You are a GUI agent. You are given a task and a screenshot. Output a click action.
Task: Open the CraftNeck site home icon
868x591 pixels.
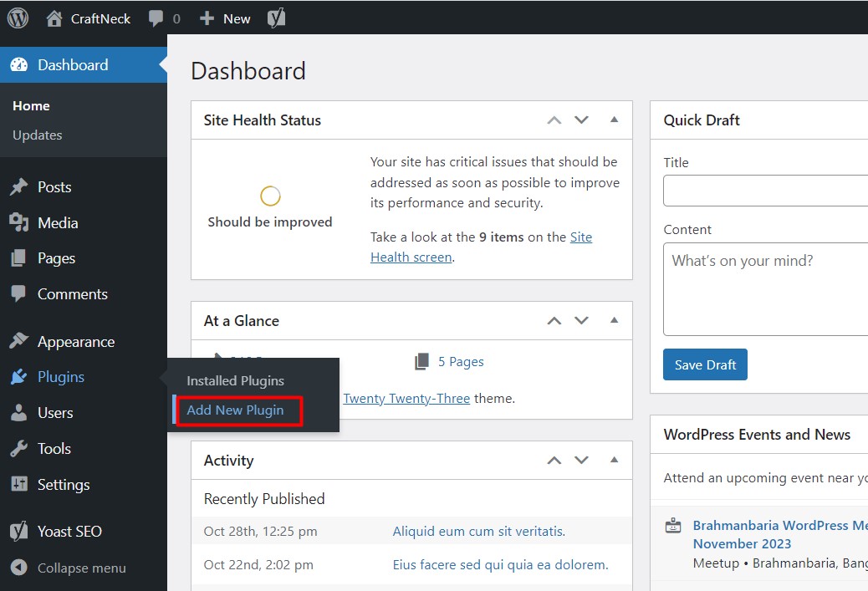pyautogui.click(x=54, y=18)
